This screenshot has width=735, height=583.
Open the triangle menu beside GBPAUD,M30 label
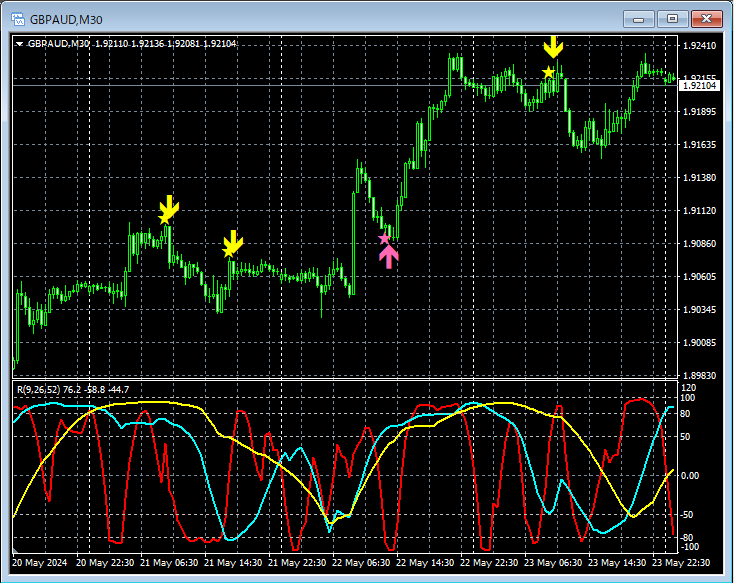tap(19, 44)
